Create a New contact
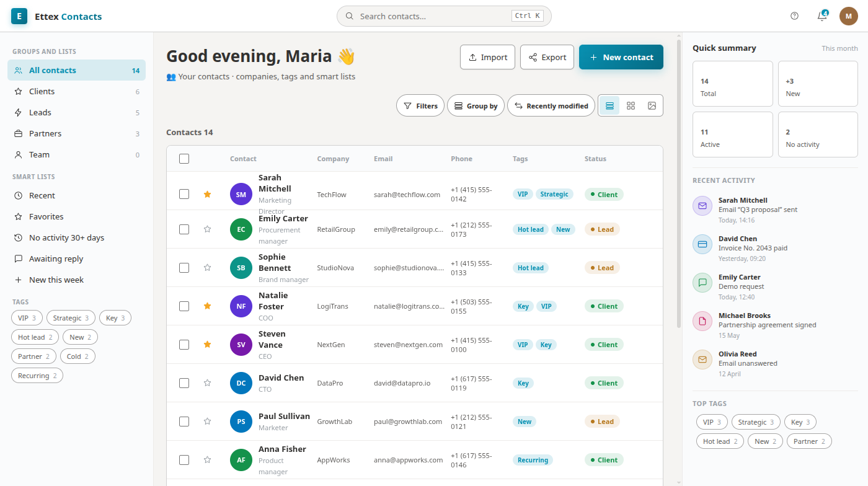 click(621, 57)
